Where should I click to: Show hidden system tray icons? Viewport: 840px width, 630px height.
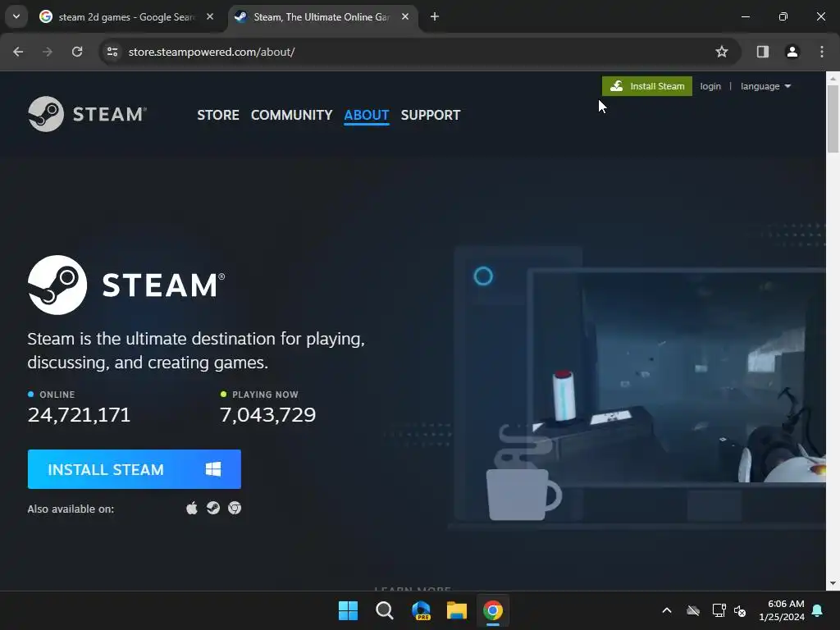[667, 610]
